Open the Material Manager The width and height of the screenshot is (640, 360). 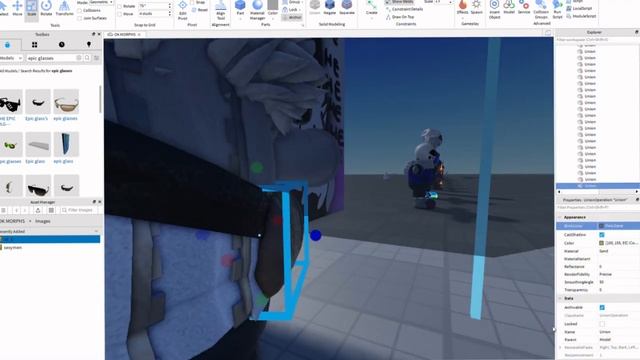point(257,10)
